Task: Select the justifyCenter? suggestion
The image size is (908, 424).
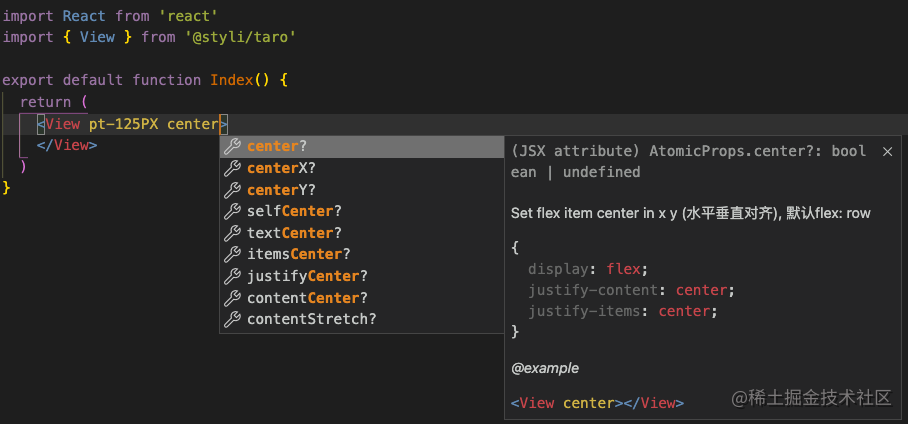Action: [307, 276]
